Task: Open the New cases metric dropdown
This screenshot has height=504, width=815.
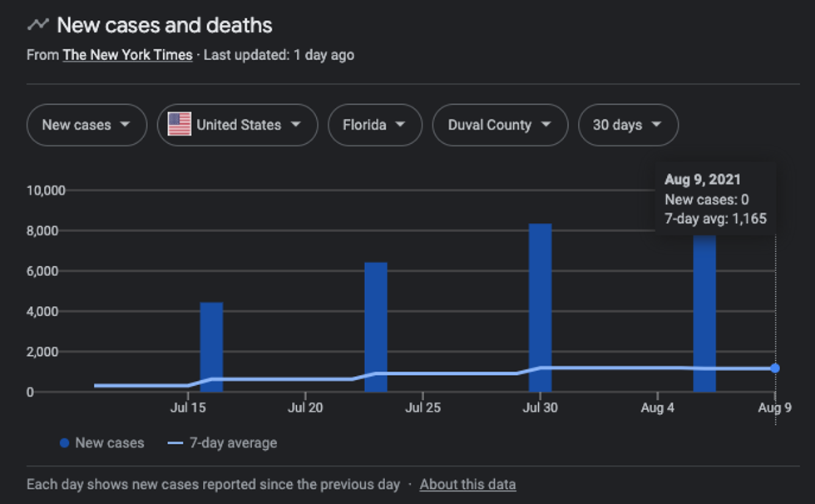Action: coord(86,125)
